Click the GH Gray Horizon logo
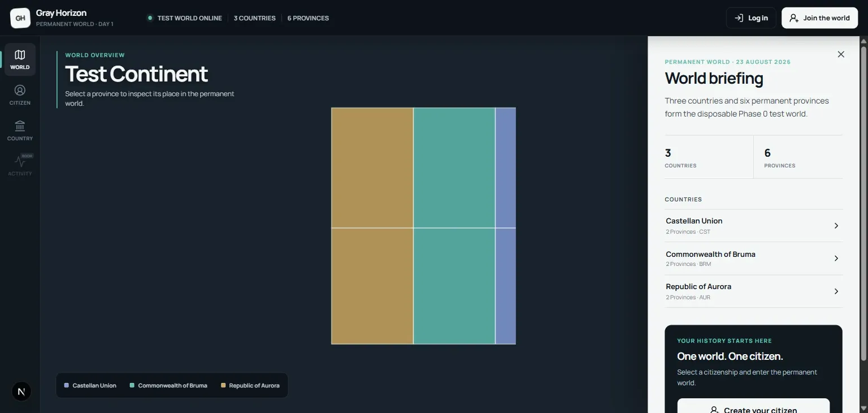This screenshot has width=868, height=413. coord(20,18)
